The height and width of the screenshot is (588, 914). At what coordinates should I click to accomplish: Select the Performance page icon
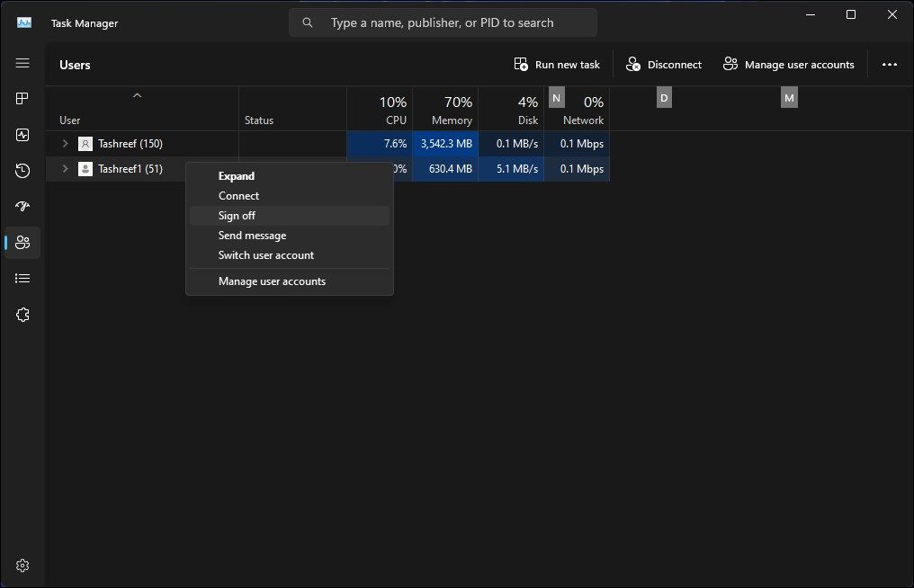(x=22, y=135)
